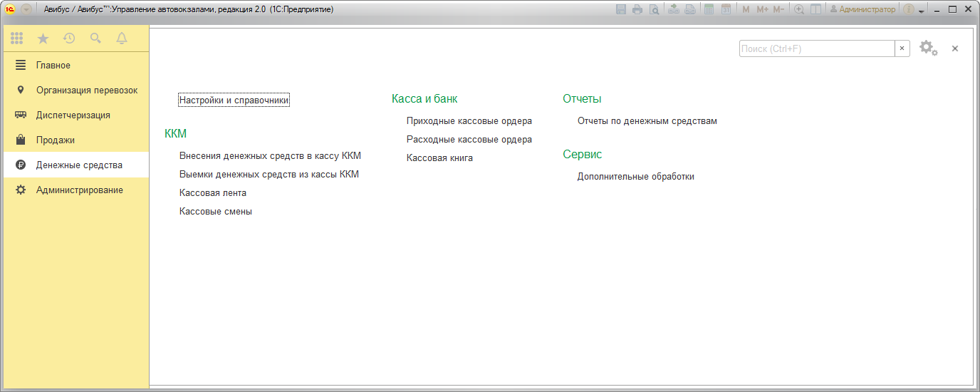Clear the search field with × button
This screenshot has height=392, width=980.
pos(902,48)
